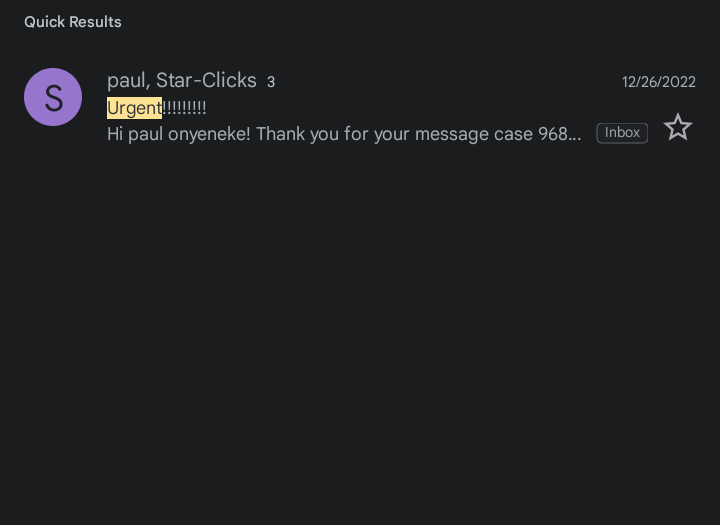The image size is (720, 525).
Task: Open the paul, Star-Clicks conversation
Action: click(x=360, y=107)
